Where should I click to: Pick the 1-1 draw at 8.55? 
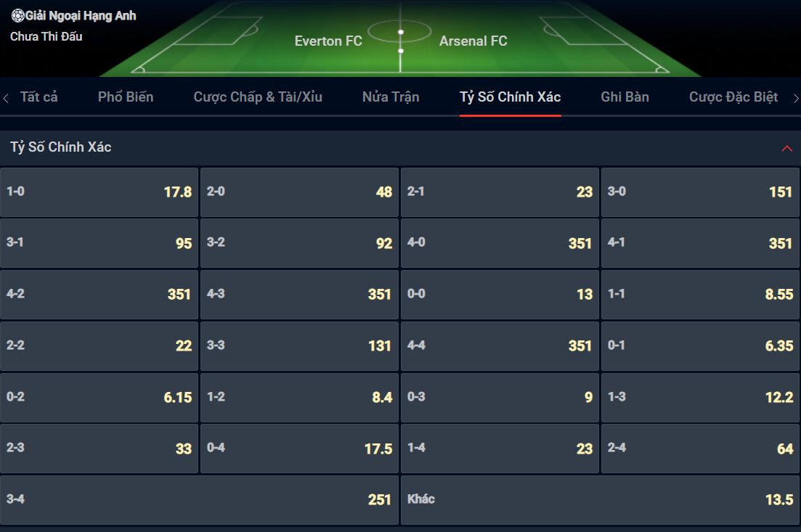point(700,295)
